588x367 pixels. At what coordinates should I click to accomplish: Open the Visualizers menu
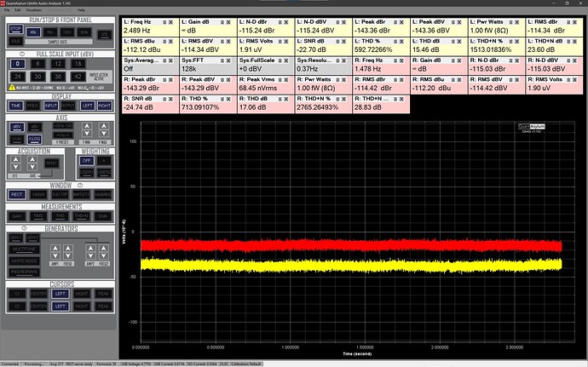click(x=34, y=10)
